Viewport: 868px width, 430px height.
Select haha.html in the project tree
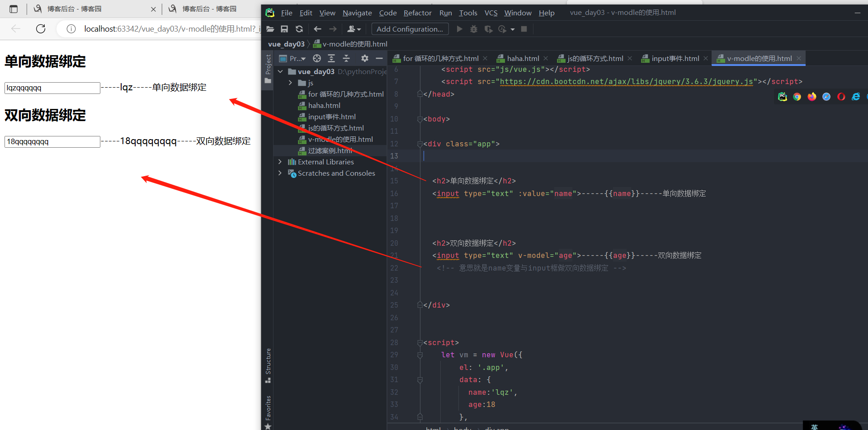click(x=324, y=105)
